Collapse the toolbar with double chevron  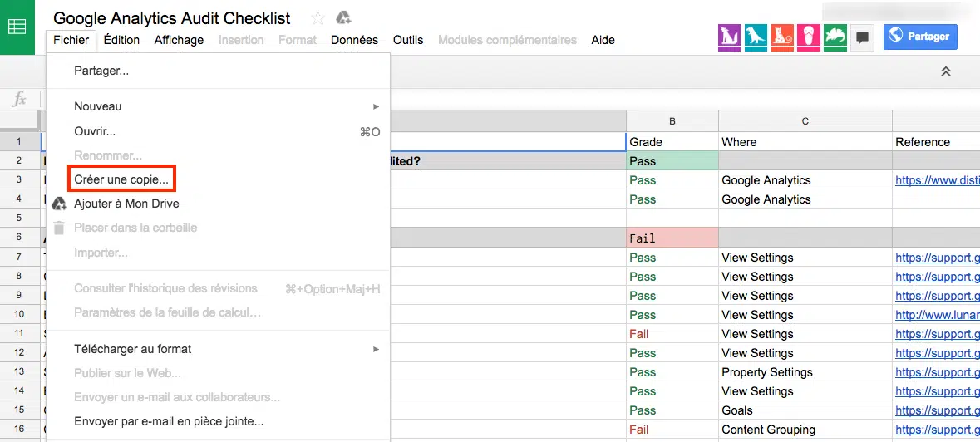(x=945, y=72)
